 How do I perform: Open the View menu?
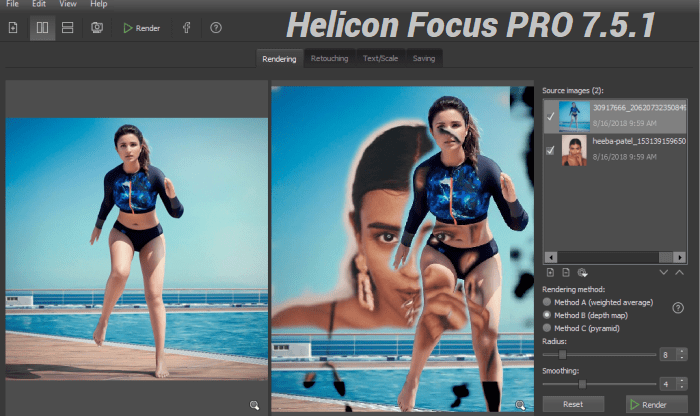click(68, 4)
